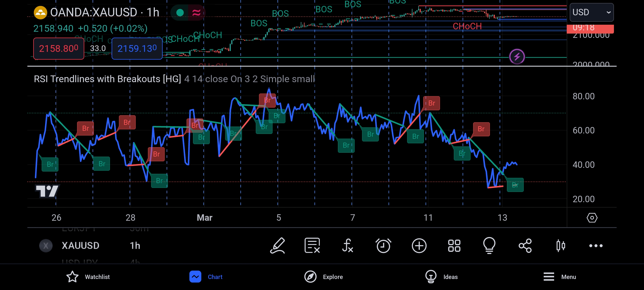The width and height of the screenshot is (644, 290).
Task: Toggle the green market status dot
Action: point(180,12)
